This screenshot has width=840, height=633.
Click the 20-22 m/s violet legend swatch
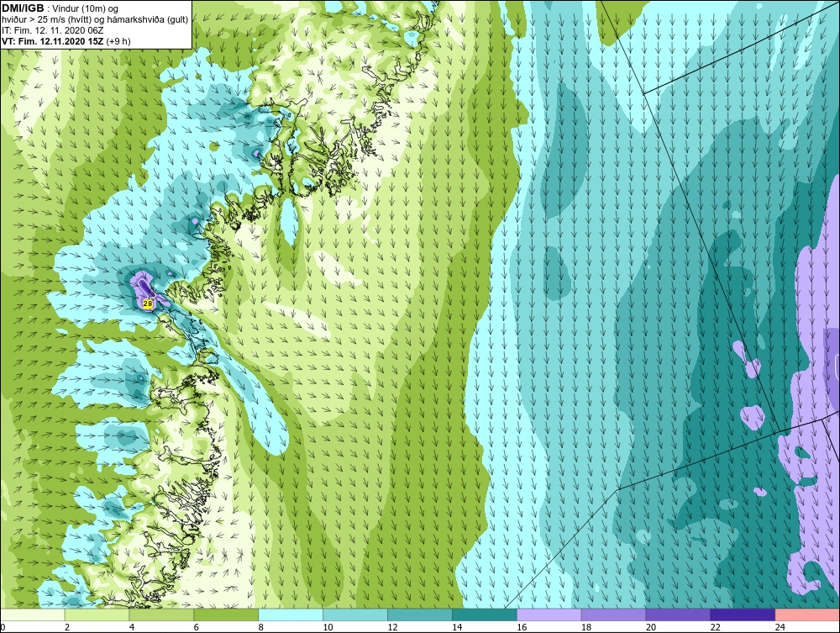pos(678,615)
